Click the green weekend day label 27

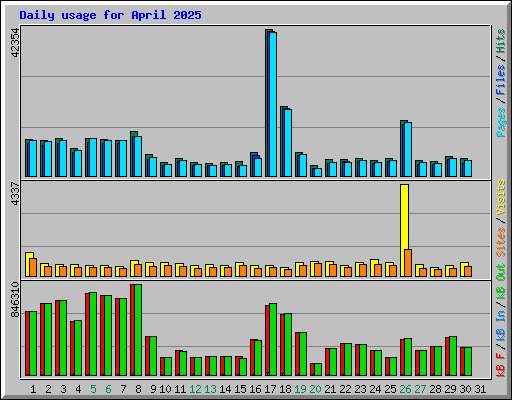(x=420, y=389)
